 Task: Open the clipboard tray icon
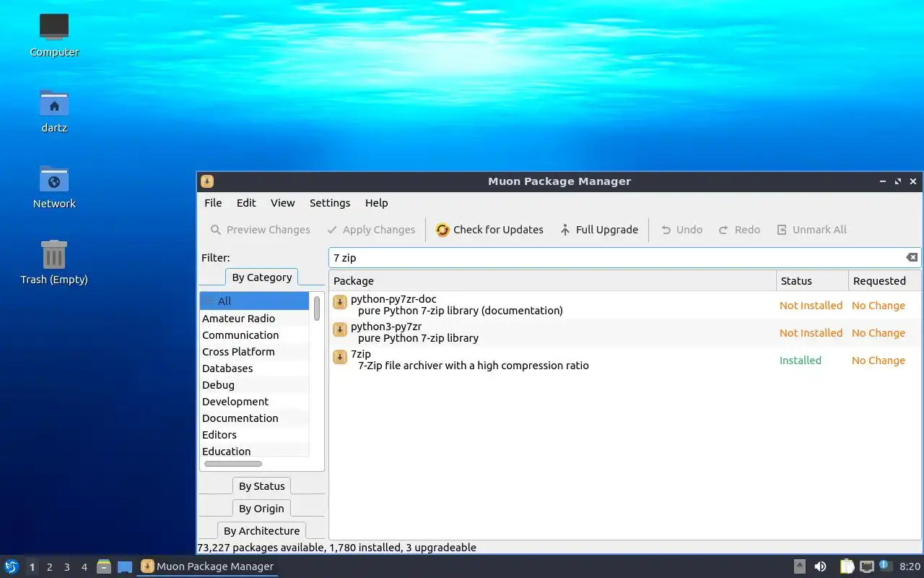(x=847, y=566)
